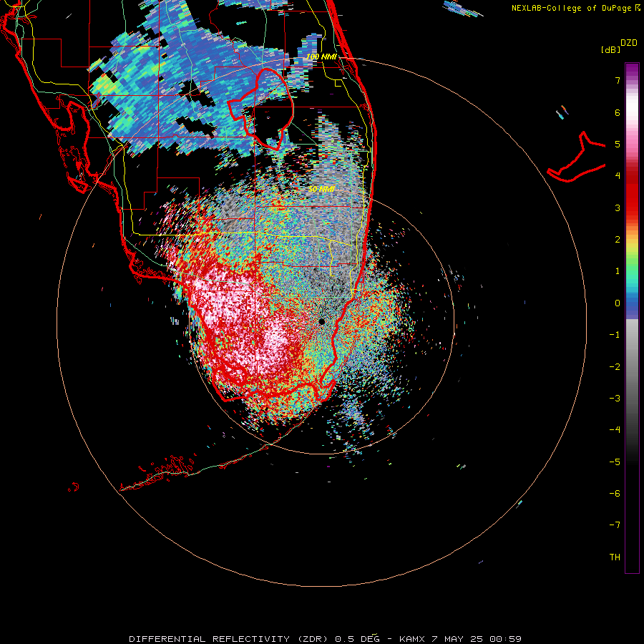The width and height of the screenshot is (644, 644).
Task: Click the 50 NMI range ring label
Action: pos(321,189)
